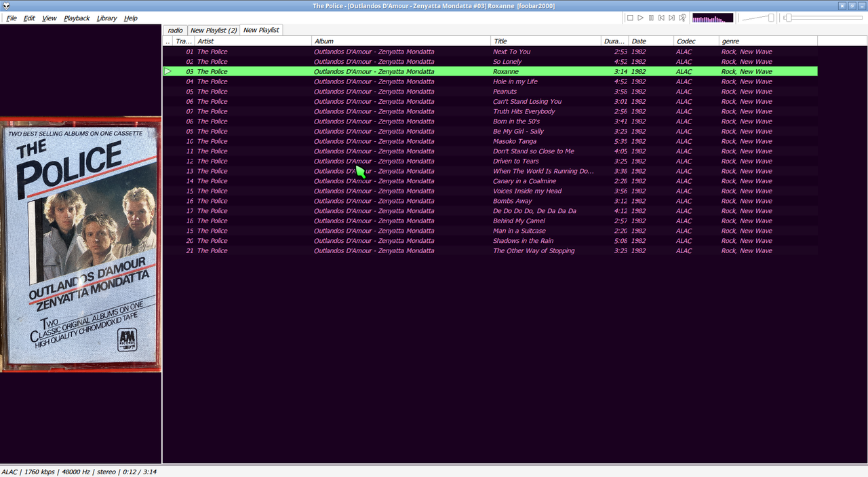Viewport: 868px width, 477px height.
Task: Click the 5:35 duration cell
Action: point(620,141)
